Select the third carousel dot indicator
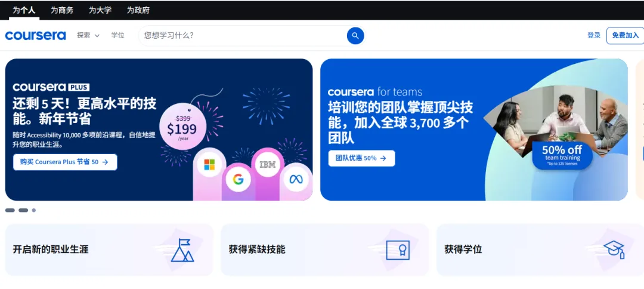 point(33,210)
